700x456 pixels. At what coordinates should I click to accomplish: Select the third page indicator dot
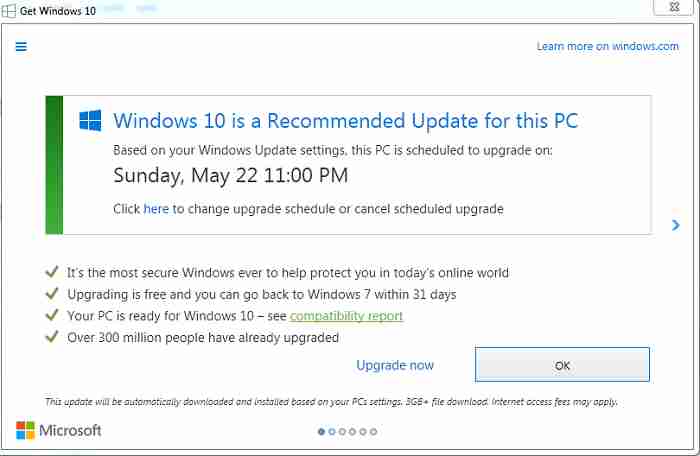click(x=342, y=432)
